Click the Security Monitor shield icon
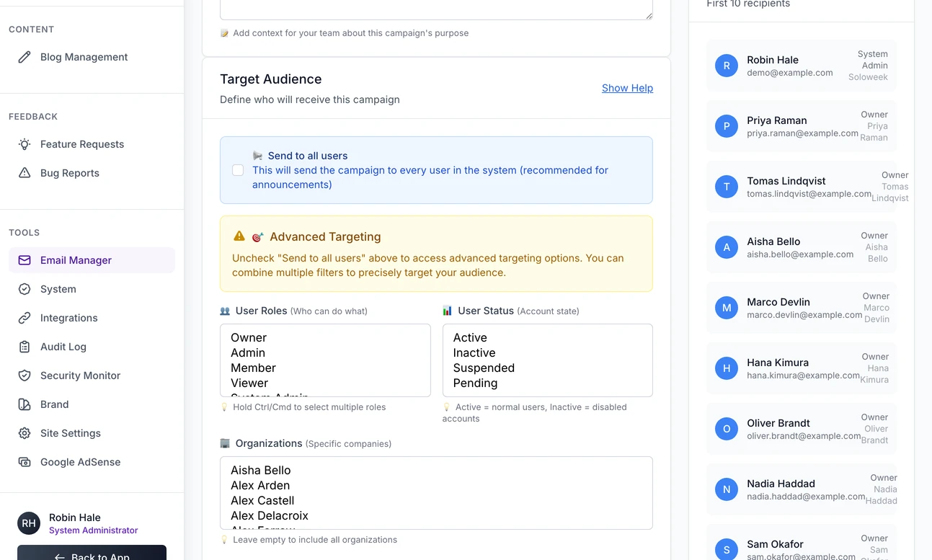The image size is (932, 560). click(25, 375)
